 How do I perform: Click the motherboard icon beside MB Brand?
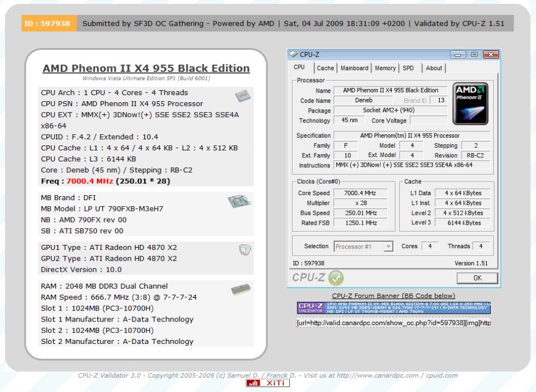click(x=239, y=201)
